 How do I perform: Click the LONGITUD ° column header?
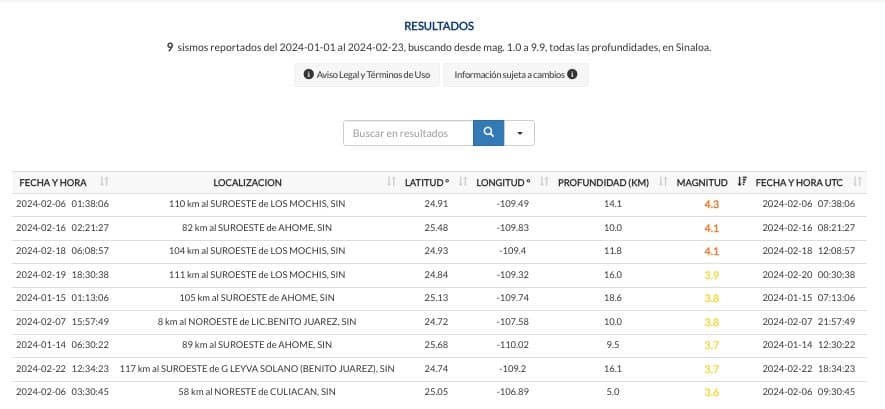pyautogui.click(x=503, y=182)
